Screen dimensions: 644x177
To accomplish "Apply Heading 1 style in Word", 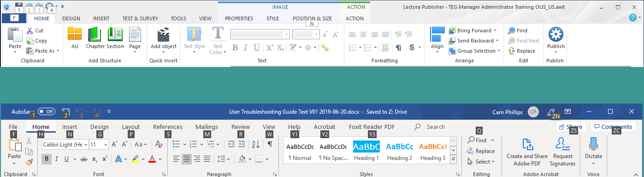I will click(x=366, y=151).
